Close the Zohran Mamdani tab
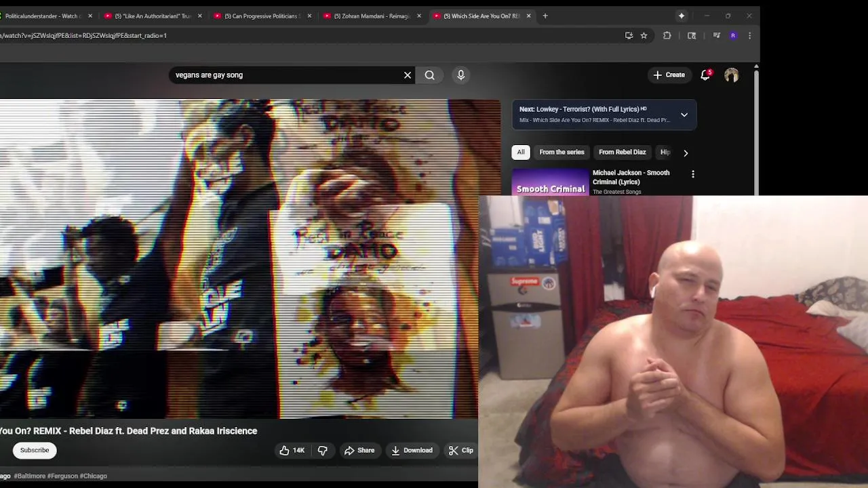Screen dimensions: 868x488 [419, 16]
